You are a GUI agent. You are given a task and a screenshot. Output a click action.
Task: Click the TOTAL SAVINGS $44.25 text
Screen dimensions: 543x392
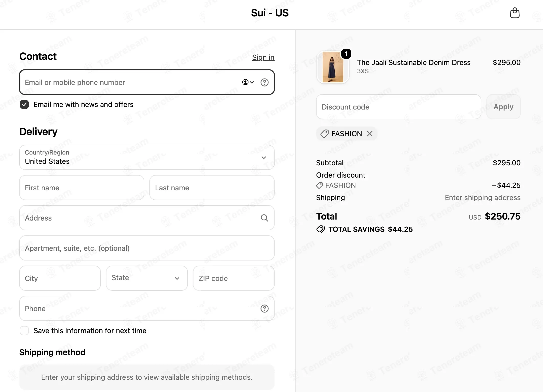pyautogui.click(x=370, y=229)
